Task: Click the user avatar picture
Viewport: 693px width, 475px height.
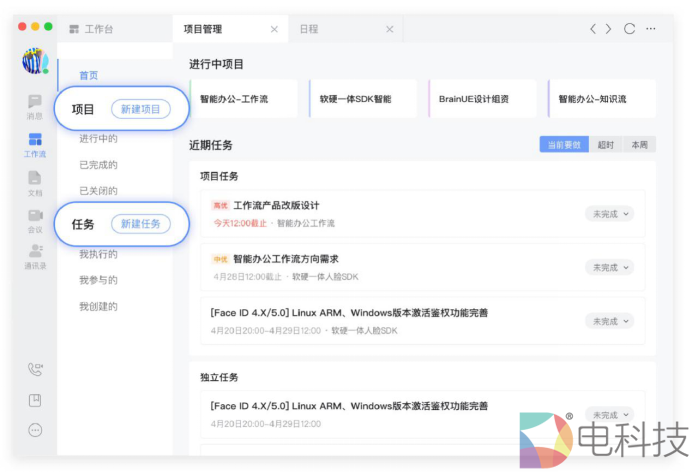Action: [35, 61]
